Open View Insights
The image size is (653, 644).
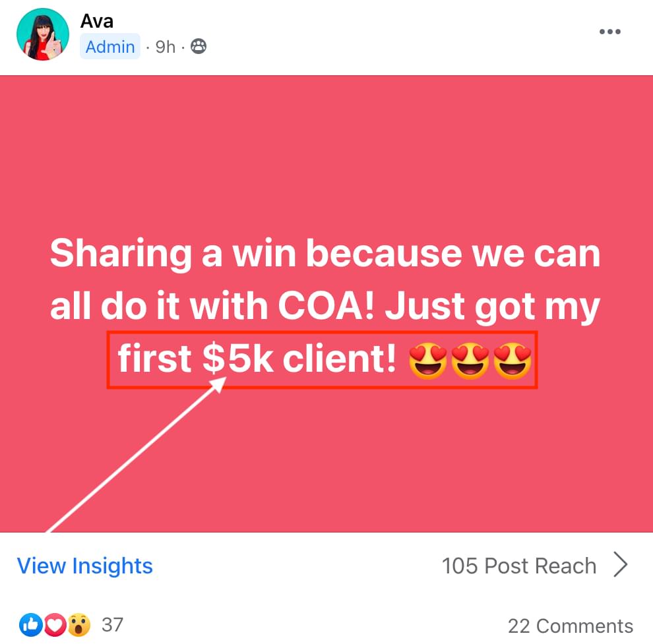coord(85,566)
